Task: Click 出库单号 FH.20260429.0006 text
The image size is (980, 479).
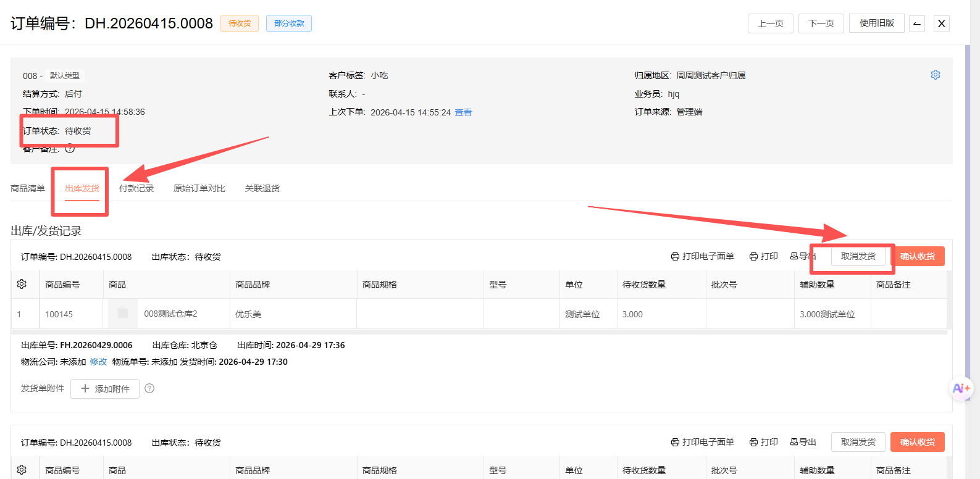Action: click(77, 345)
